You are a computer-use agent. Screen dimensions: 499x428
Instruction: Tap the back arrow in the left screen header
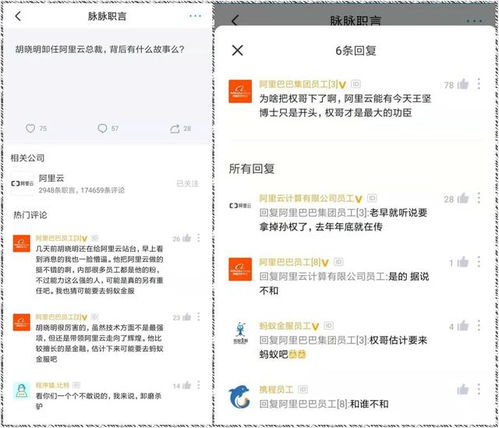point(18,16)
